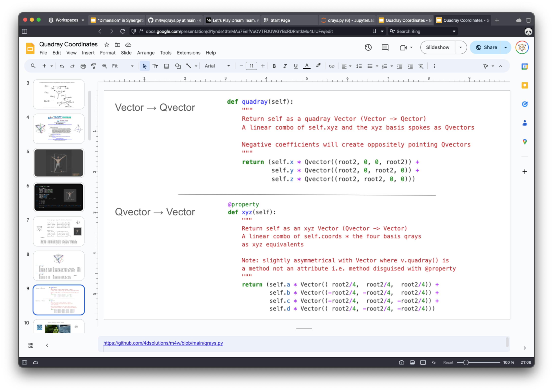Open the align text dropdown
553x392 pixels.
347,66
